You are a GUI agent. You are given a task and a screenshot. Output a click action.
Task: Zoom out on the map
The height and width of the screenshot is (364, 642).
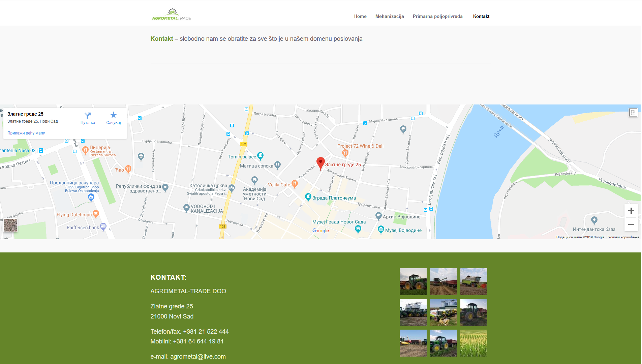point(631,224)
